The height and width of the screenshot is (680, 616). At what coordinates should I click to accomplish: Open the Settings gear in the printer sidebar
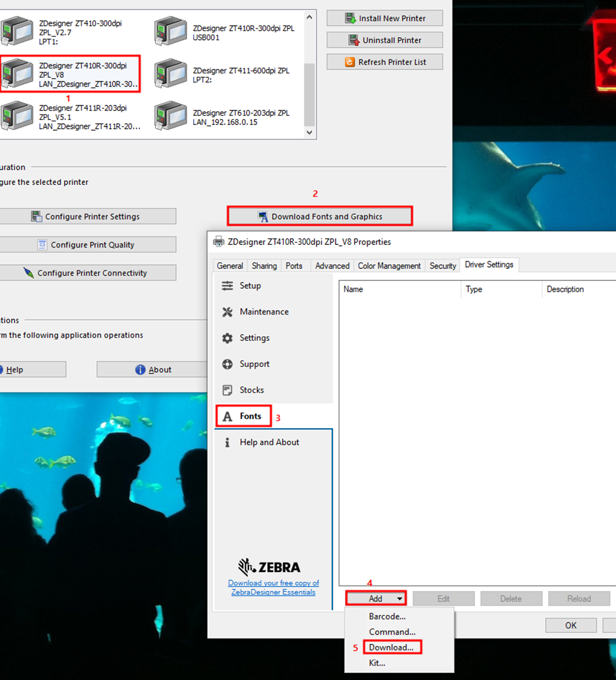227,338
